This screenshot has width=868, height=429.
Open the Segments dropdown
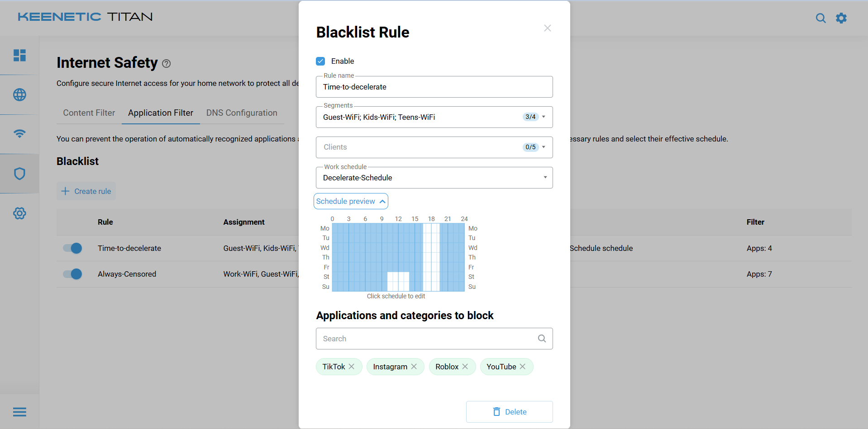pyautogui.click(x=434, y=117)
